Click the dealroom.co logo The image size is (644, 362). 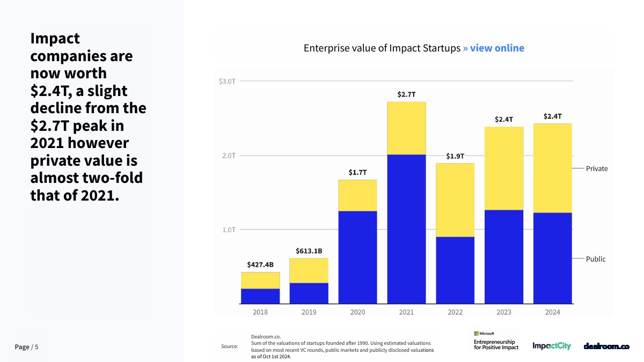(x=606, y=346)
